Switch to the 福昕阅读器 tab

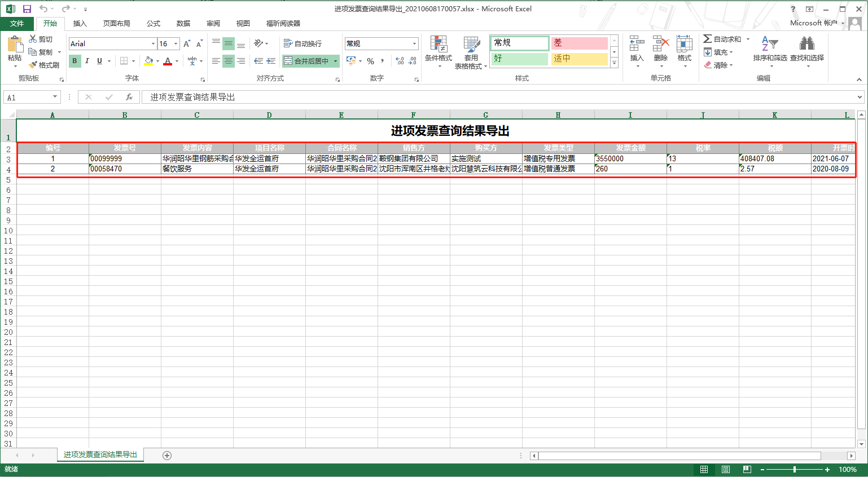click(283, 23)
